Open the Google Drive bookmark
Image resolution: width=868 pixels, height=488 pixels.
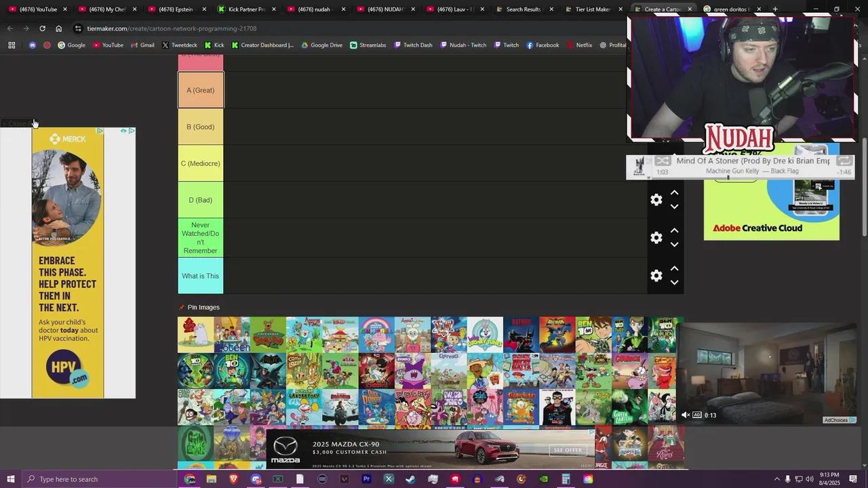(321, 45)
